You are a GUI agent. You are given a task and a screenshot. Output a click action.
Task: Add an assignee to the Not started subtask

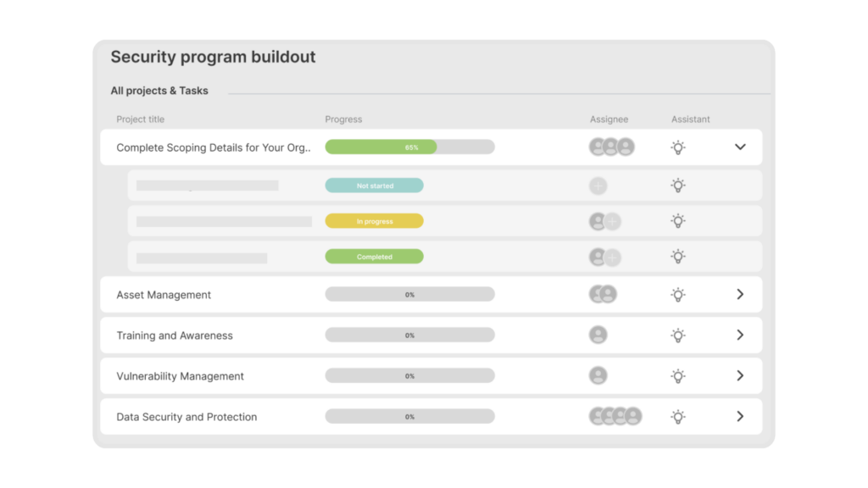598,186
